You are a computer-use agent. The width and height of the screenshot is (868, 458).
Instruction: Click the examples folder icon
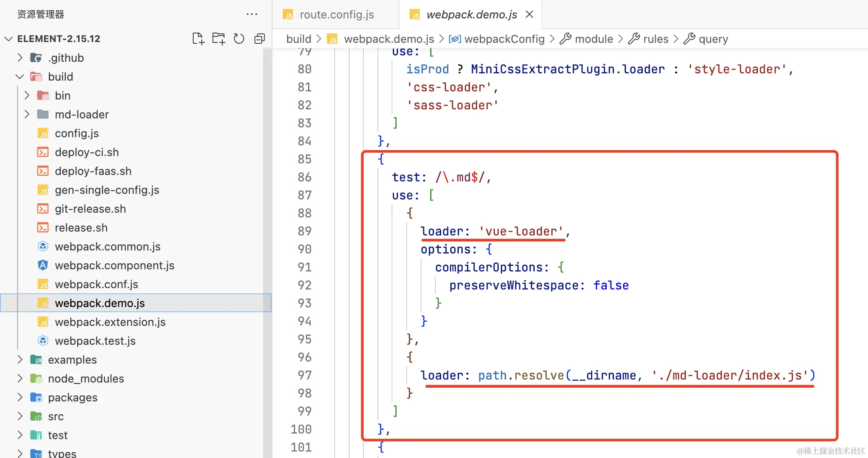pos(36,359)
